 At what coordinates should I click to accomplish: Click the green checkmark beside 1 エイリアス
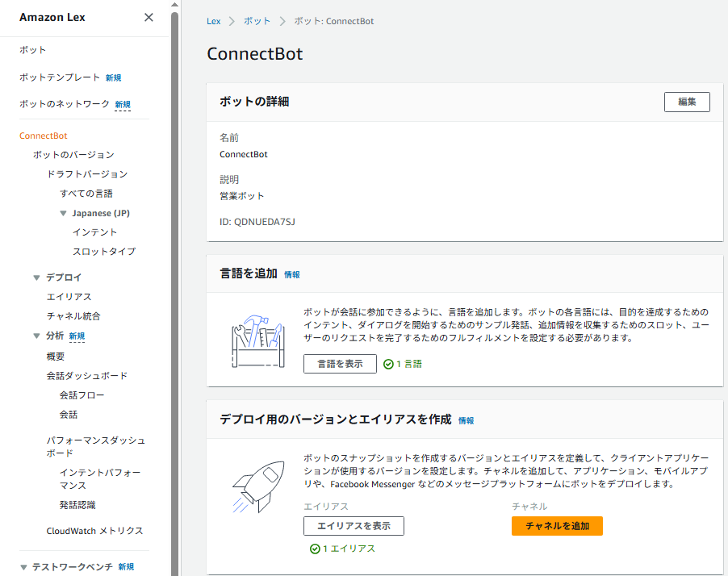pos(315,549)
